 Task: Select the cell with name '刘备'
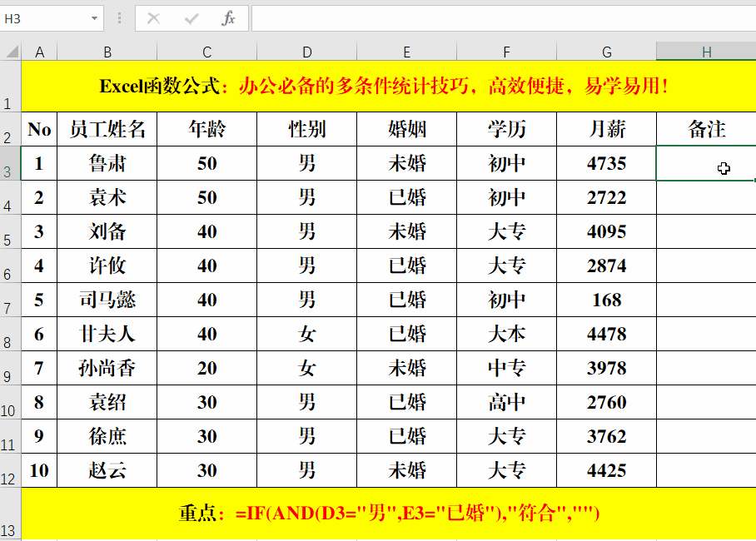[107, 232]
